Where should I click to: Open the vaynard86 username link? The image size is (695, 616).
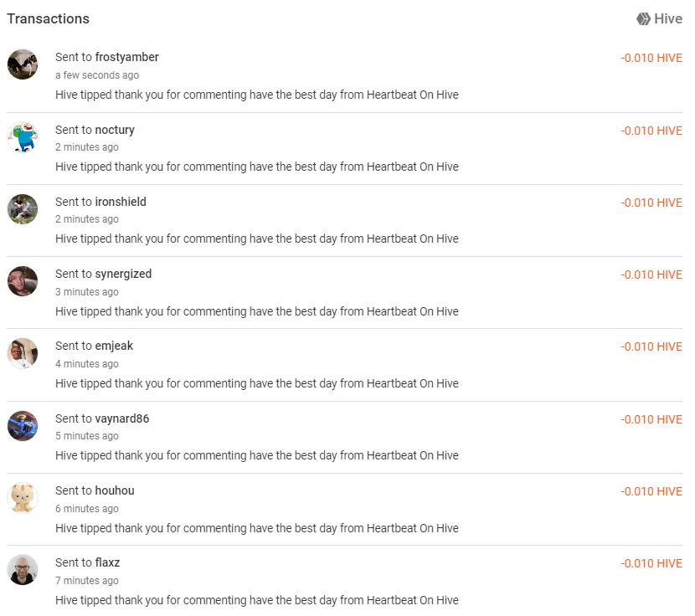[122, 418]
